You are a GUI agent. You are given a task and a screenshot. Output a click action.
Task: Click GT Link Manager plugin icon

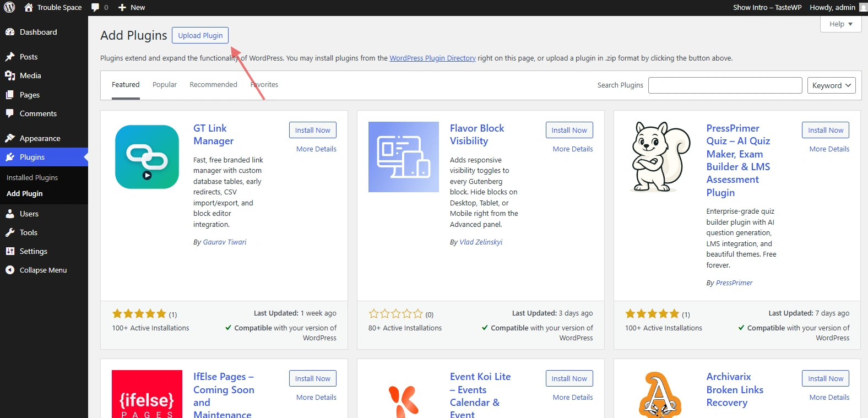(147, 157)
